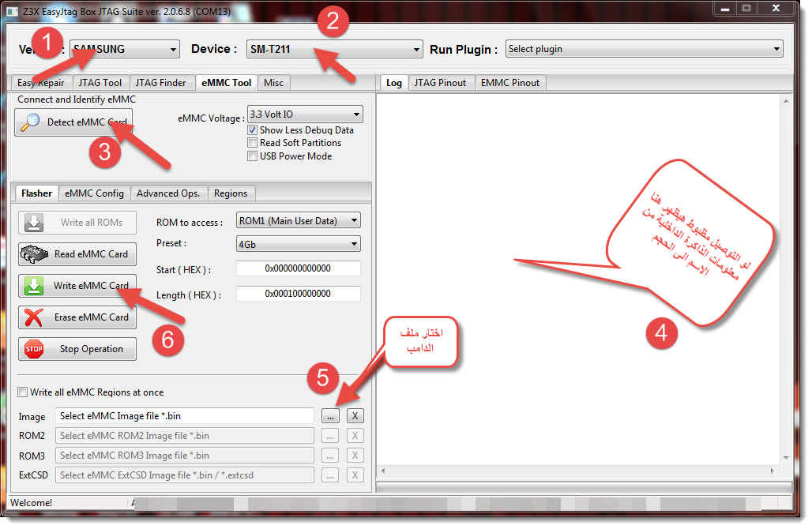Select the eMMC Tool tab
The height and width of the screenshot is (529, 812).
click(x=227, y=83)
